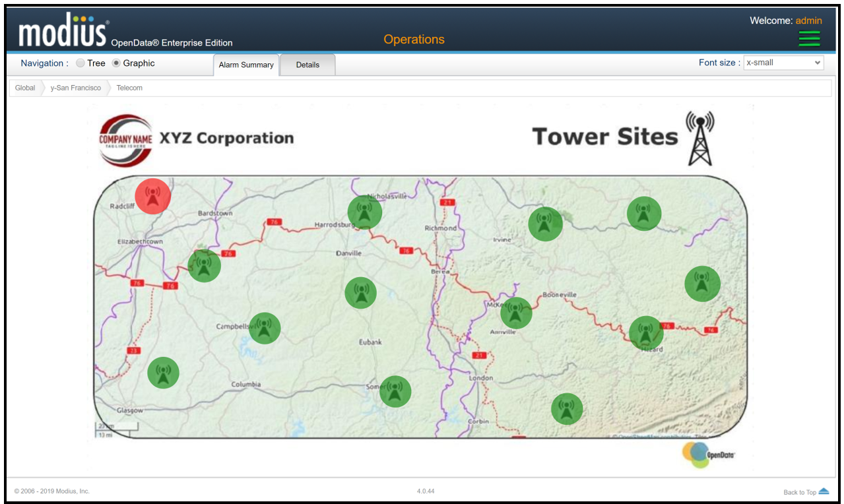Click the Back to Top arrow icon
This screenshot has height=504, width=844.
pyautogui.click(x=824, y=491)
